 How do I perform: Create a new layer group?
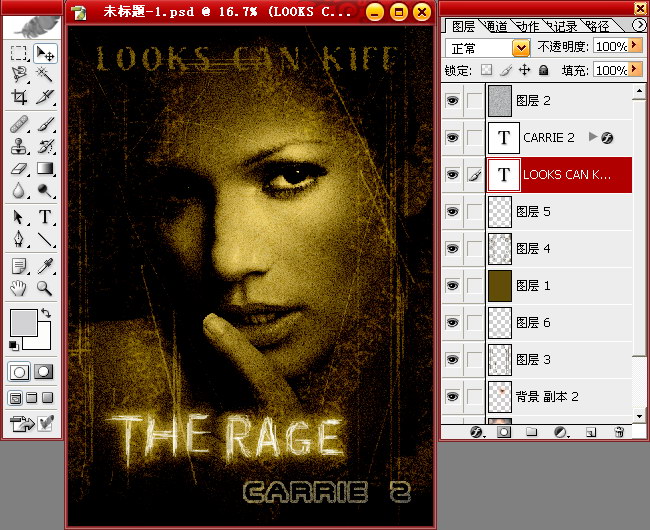(531, 432)
